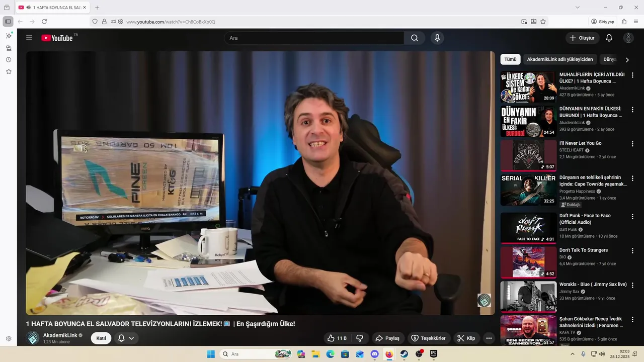
Task: Open STEELHEART I'll Never Let You Go thumbnail
Action: point(528,155)
